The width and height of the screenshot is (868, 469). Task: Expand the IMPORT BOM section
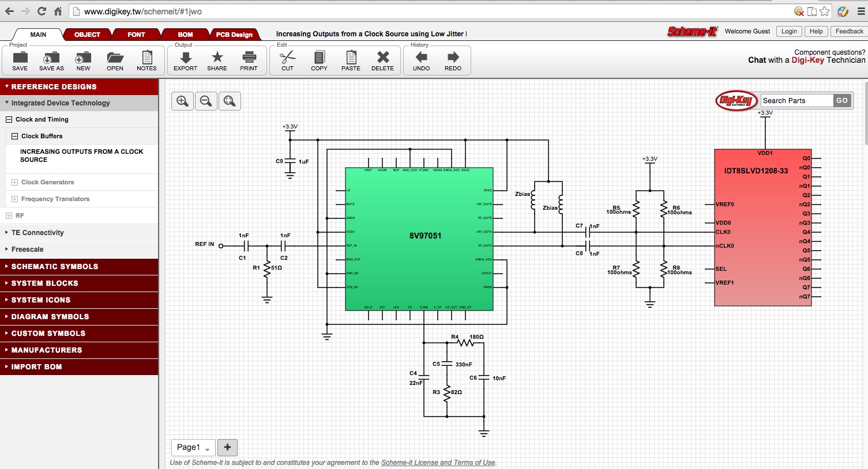(x=79, y=367)
